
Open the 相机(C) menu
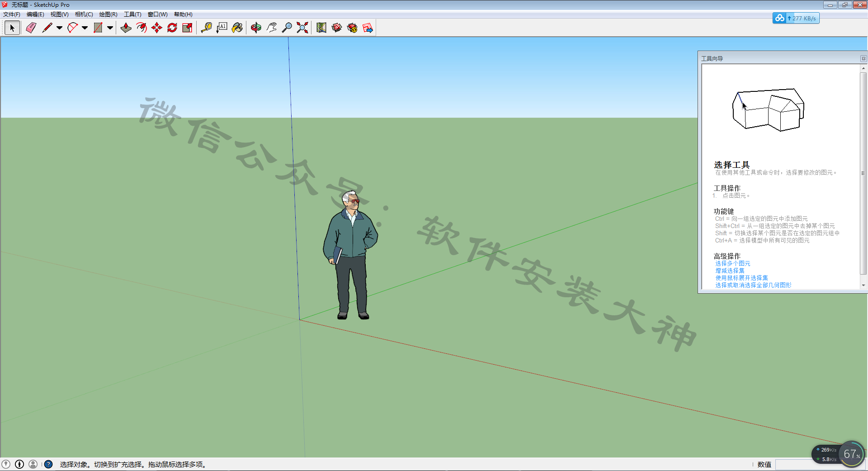pyautogui.click(x=84, y=14)
